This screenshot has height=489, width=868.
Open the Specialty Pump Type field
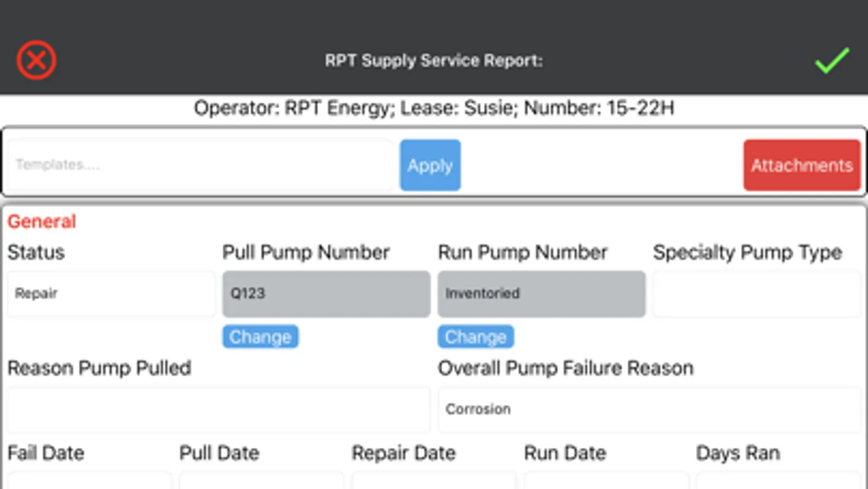tap(756, 294)
